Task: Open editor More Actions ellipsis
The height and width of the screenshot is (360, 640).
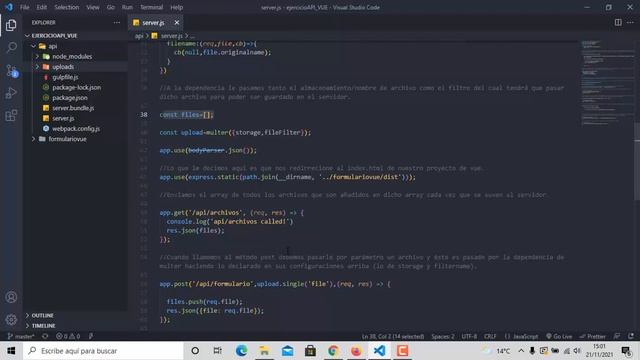Action: [x=630, y=22]
